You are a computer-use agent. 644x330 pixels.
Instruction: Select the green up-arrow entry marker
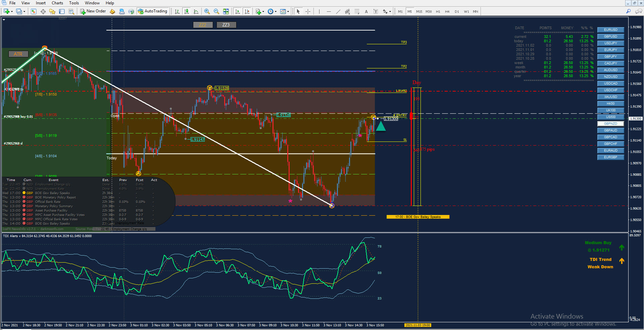pyautogui.click(x=381, y=126)
